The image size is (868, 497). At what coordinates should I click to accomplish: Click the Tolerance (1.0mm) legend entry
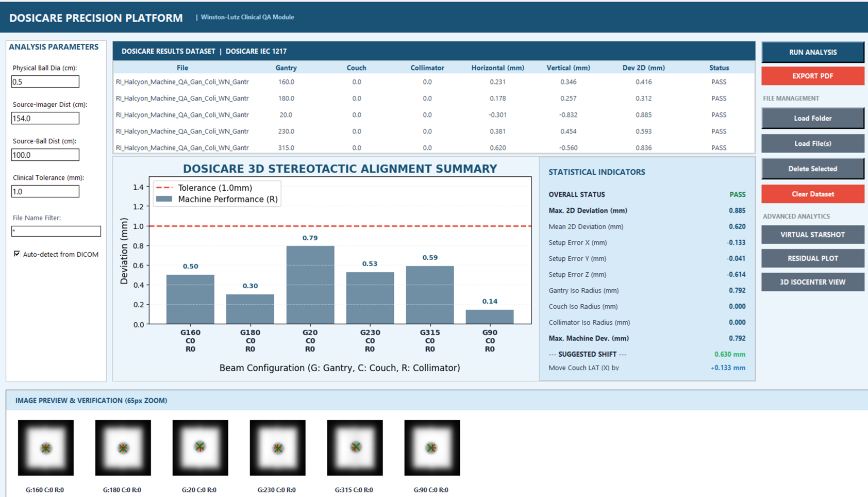click(x=204, y=188)
